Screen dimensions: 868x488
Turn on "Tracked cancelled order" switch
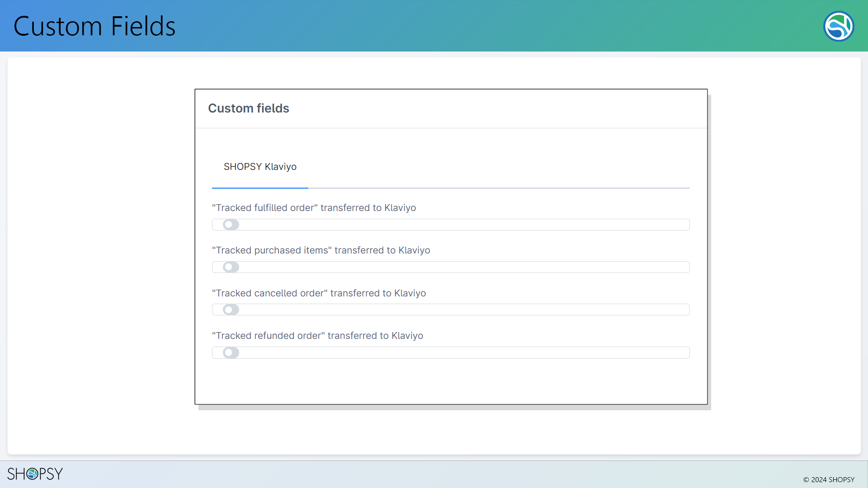coord(231,310)
